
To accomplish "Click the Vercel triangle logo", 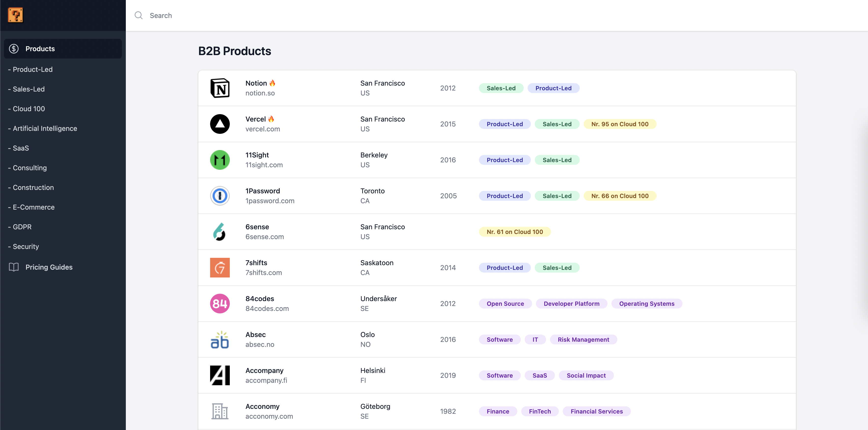I will tap(220, 124).
